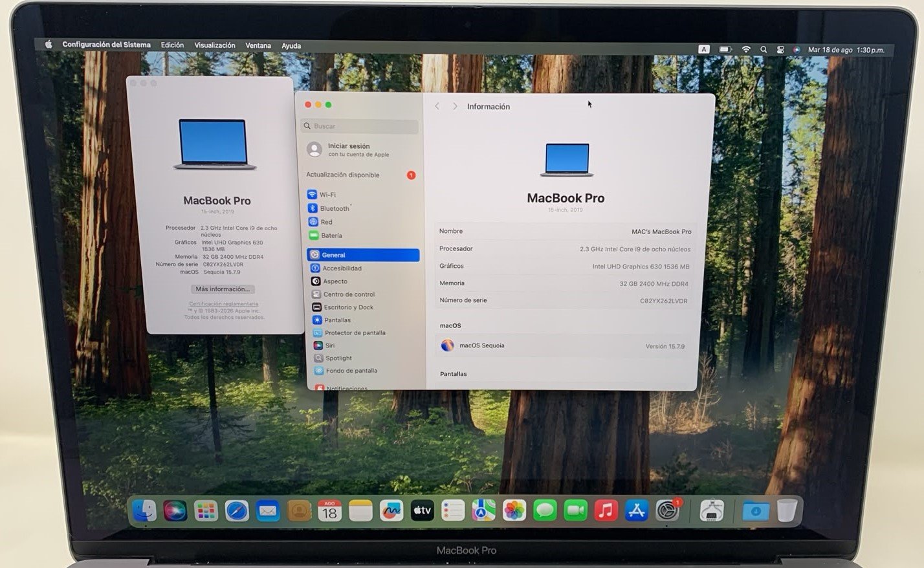Open Spotlight search in menu bar
This screenshot has width=924, height=568.
click(x=764, y=50)
